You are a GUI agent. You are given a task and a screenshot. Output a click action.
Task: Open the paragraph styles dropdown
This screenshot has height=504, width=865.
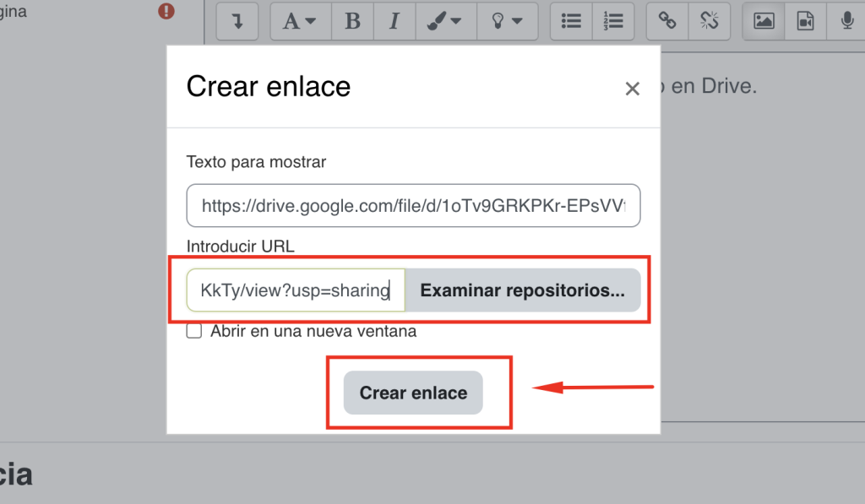(300, 21)
